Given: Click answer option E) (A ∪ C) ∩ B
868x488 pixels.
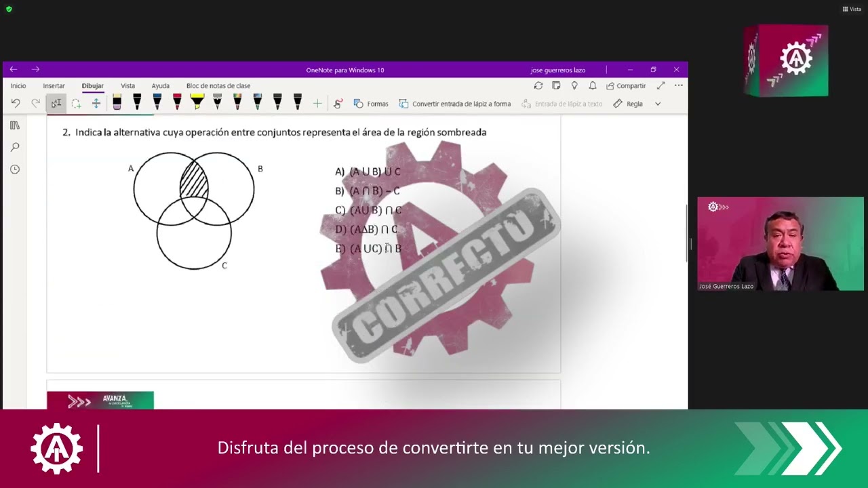Looking at the screenshot, I should tap(368, 249).
